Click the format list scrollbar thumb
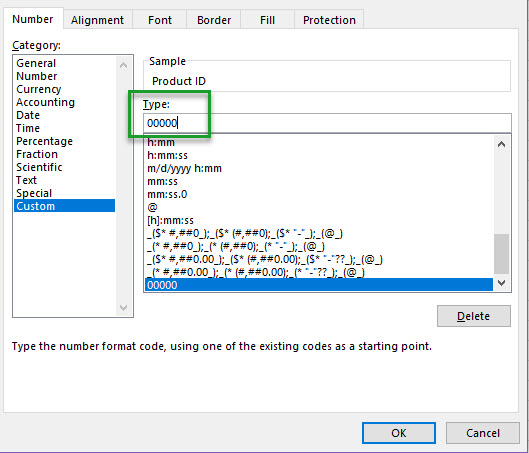529x453 pixels. click(x=501, y=254)
